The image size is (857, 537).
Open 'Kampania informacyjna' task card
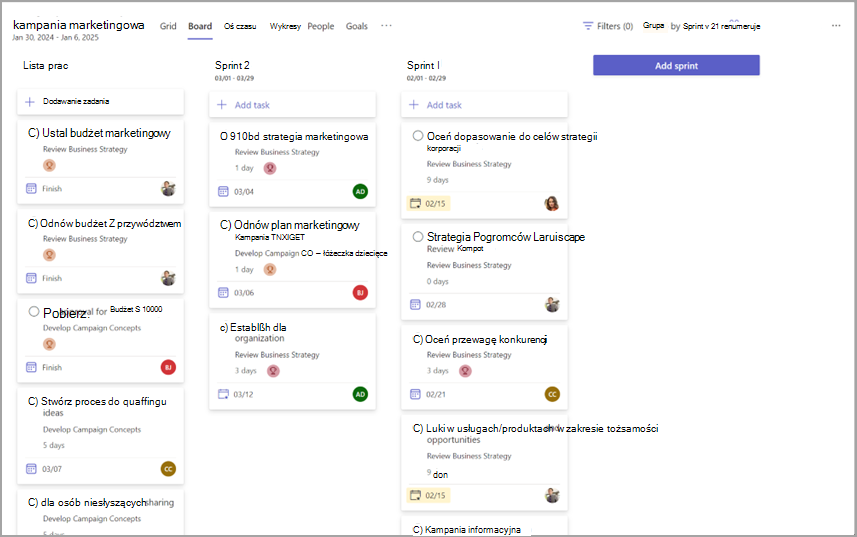coord(484,526)
